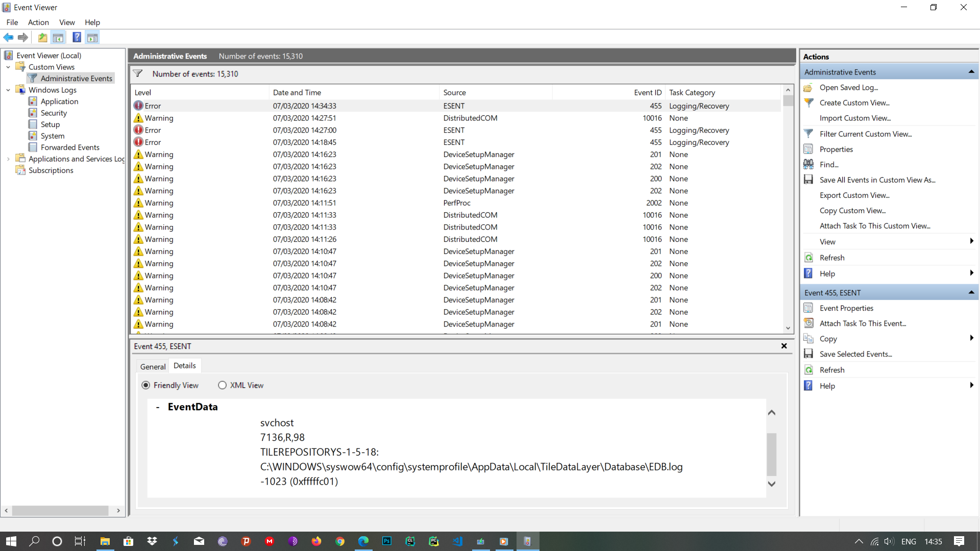Image resolution: width=980 pixels, height=551 pixels.
Task: Collapse the Windows Logs tree node
Action: click(x=8, y=90)
